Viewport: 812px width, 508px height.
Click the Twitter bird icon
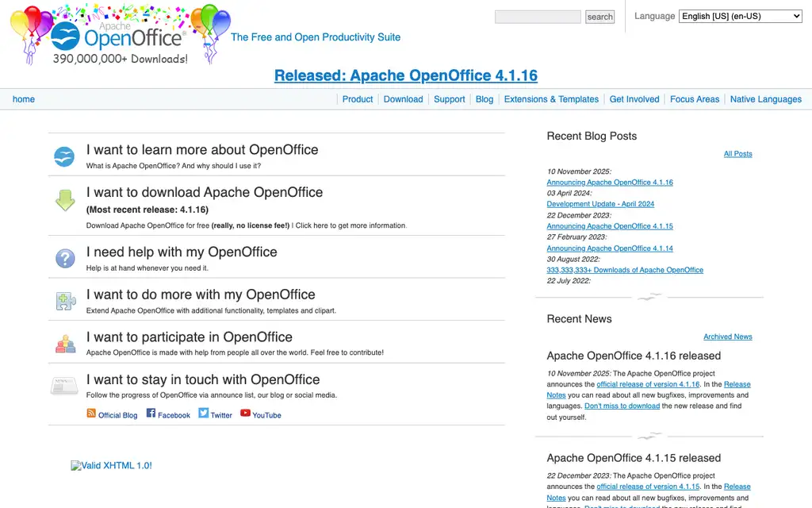[204, 413]
